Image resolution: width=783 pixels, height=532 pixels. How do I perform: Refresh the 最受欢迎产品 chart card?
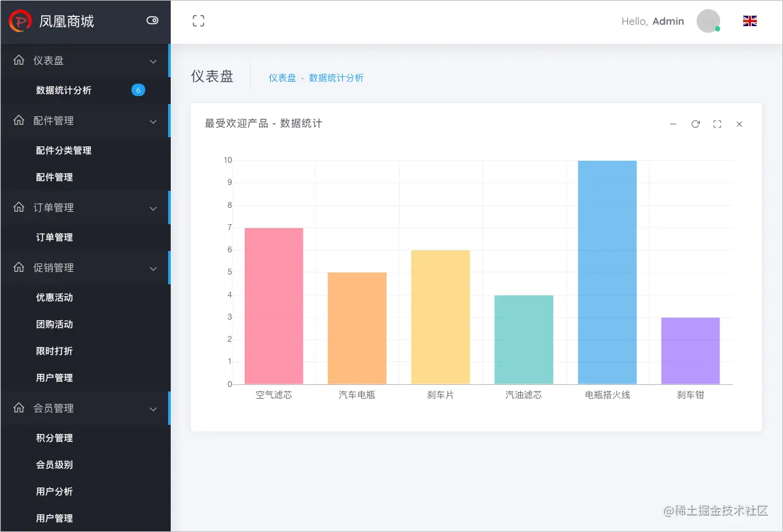[x=695, y=124]
